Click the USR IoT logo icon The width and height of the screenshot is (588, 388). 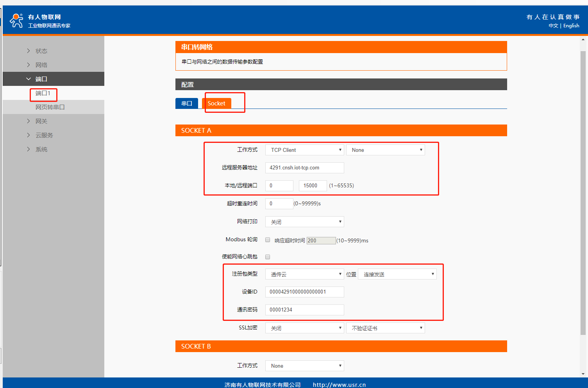tap(16, 20)
